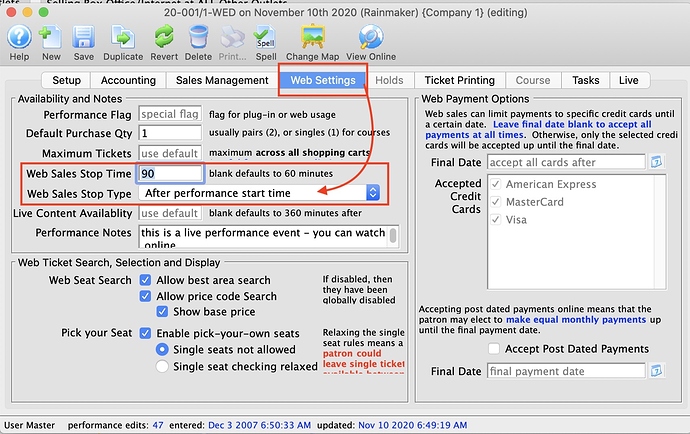Screen dimensions: 690x434
Task: Toggle Allow price code Search checkbox
Action: coord(145,296)
